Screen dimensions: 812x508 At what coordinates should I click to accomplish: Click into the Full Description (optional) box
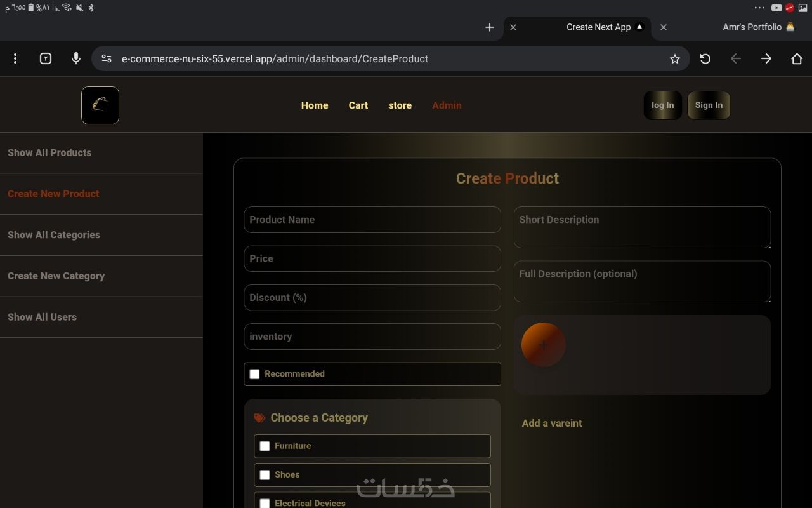[x=642, y=281]
